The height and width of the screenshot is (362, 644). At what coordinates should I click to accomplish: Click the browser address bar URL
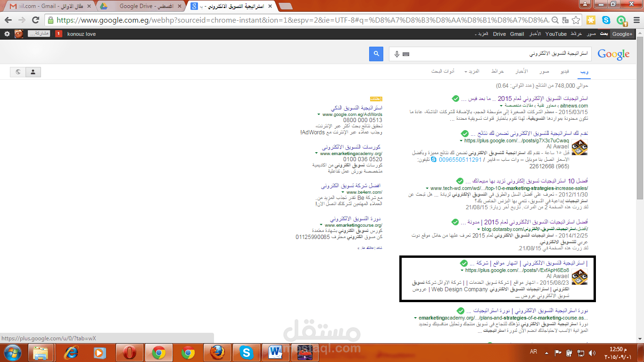pyautogui.click(x=302, y=20)
